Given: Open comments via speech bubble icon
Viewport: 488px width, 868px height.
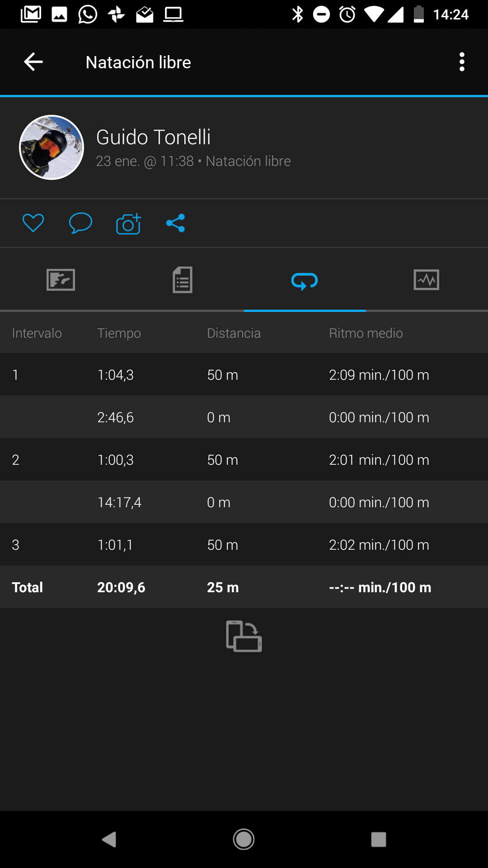Looking at the screenshot, I should pos(80,223).
